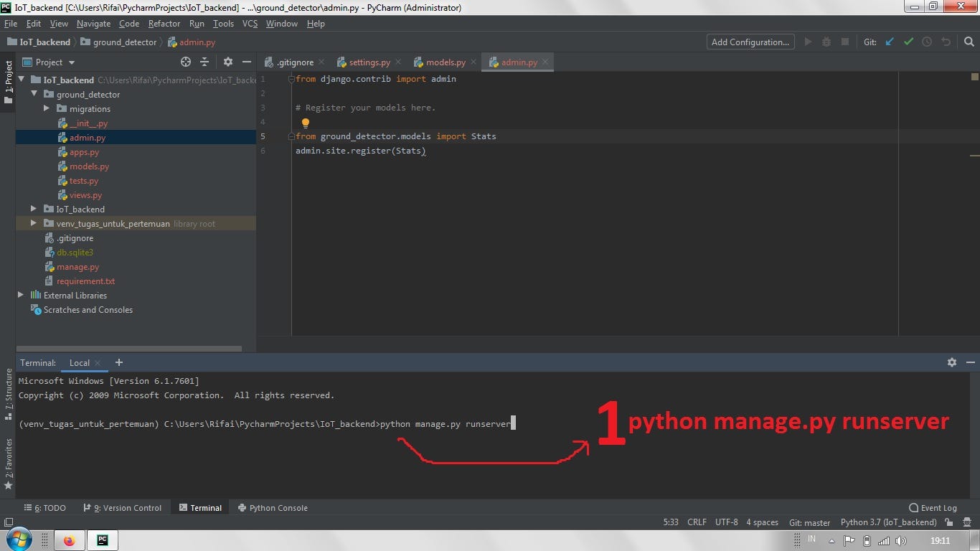Open the Python Console tool window
Screen dimensions: 980x551
click(273, 508)
